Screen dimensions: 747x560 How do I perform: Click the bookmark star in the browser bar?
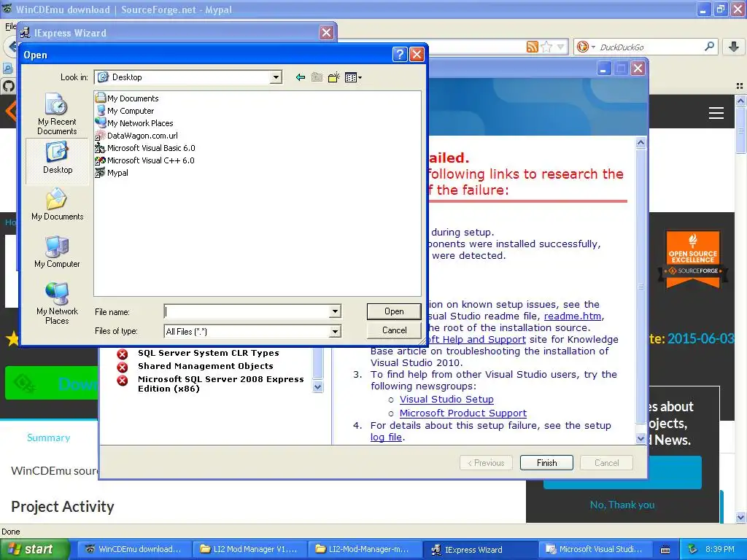[546, 47]
